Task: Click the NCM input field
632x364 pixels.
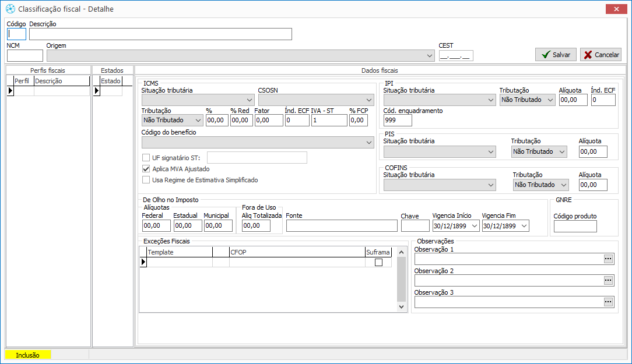Action: pos(25,56)
